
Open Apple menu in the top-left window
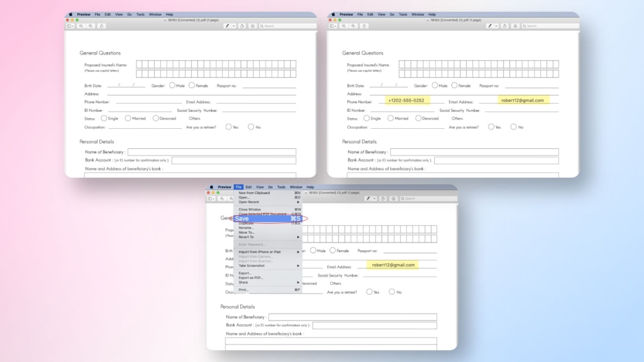(x=70, y=14)
